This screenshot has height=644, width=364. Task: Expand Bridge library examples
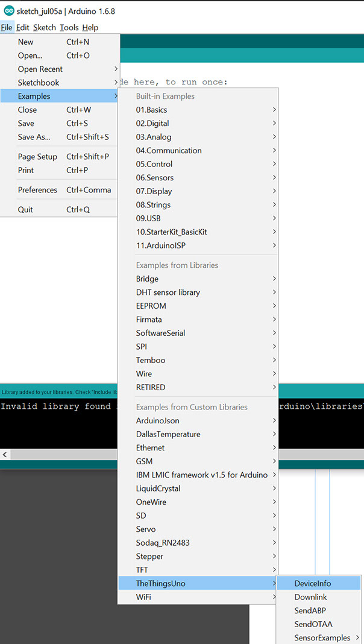tap(198, 279)
